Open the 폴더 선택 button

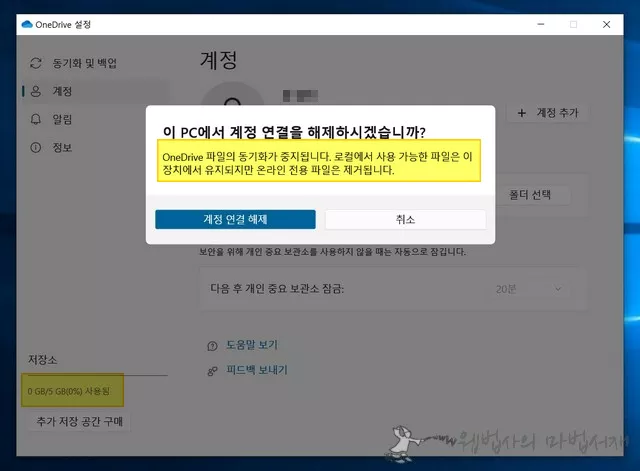(x=530, y=195)
